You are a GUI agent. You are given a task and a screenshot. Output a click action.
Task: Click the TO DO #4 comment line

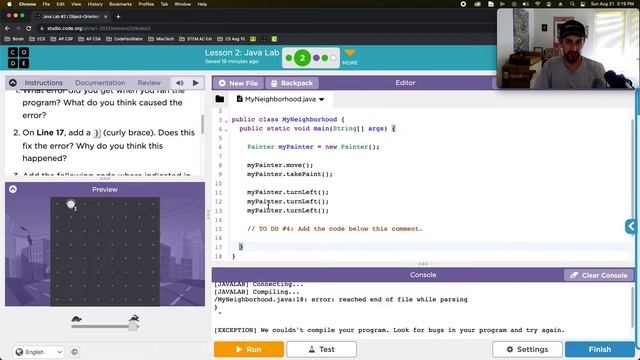click(335, 229)
